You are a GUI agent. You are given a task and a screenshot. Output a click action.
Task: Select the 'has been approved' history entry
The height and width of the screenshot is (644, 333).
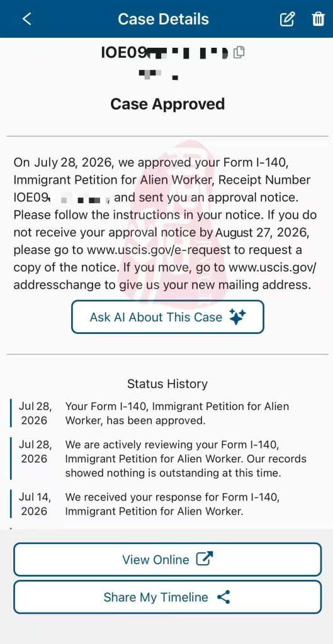167,414
